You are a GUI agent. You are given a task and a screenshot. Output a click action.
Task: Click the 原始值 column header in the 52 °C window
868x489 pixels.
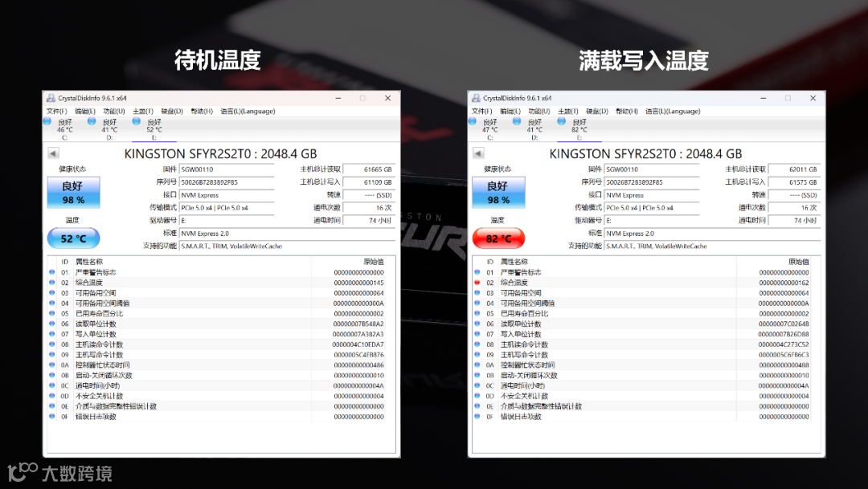(374, 262)
